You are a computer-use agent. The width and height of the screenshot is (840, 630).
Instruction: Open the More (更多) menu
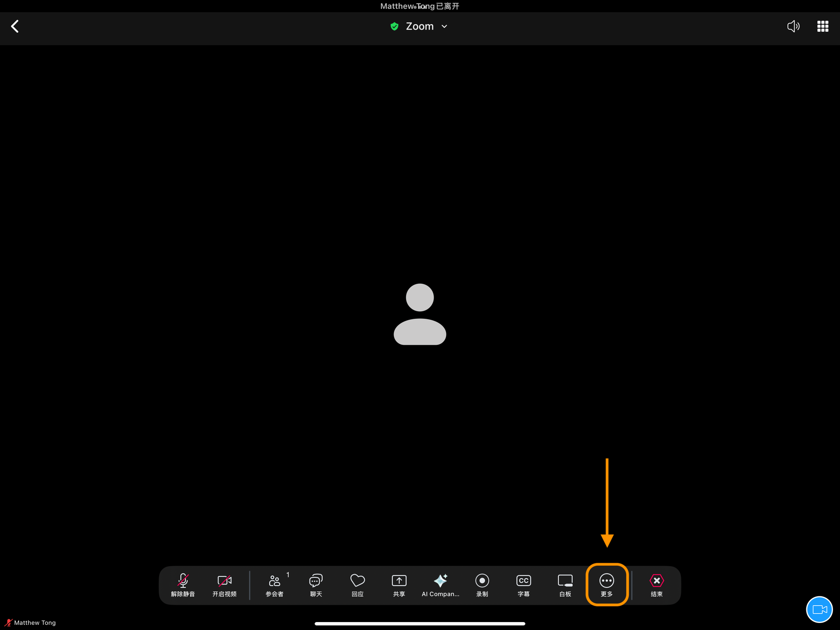coord(607,585)
